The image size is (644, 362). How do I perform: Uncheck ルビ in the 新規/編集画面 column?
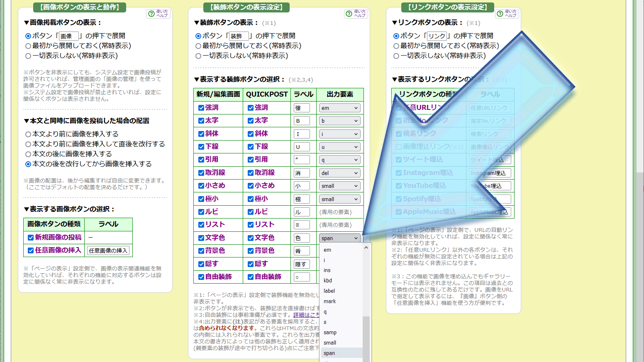click(x=201, y=212)
